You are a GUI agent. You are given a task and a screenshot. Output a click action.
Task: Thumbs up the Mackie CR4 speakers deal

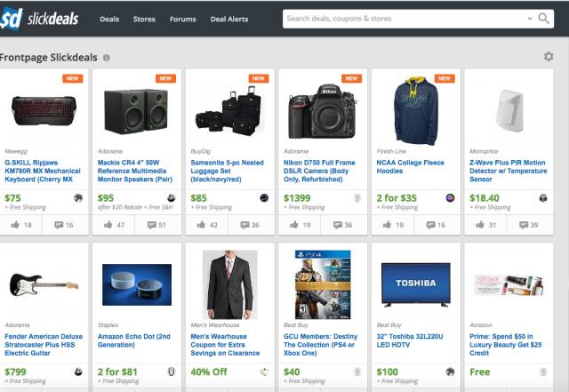pyautogui.click(x=114, y=225)
